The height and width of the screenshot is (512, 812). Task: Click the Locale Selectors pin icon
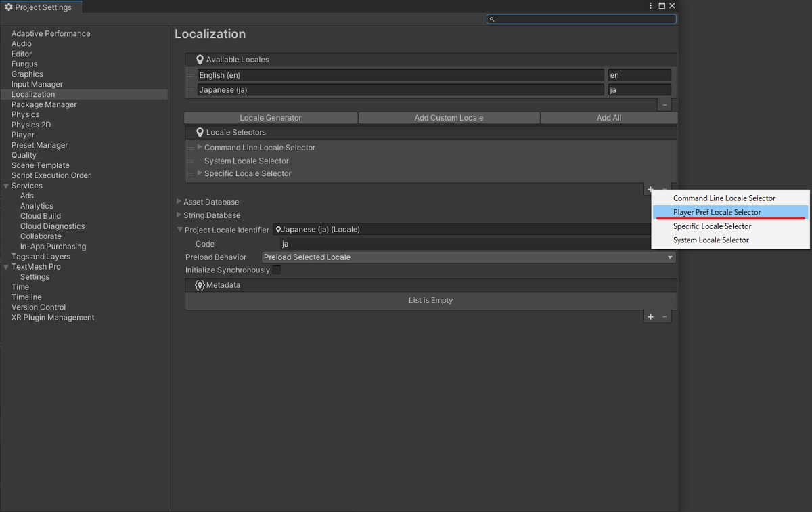pos(199,131)
